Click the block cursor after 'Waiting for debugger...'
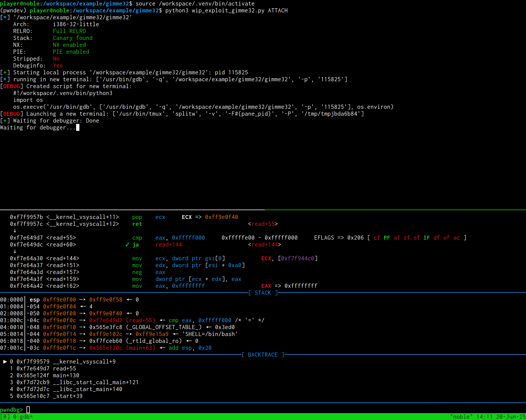 click(78, 128)
